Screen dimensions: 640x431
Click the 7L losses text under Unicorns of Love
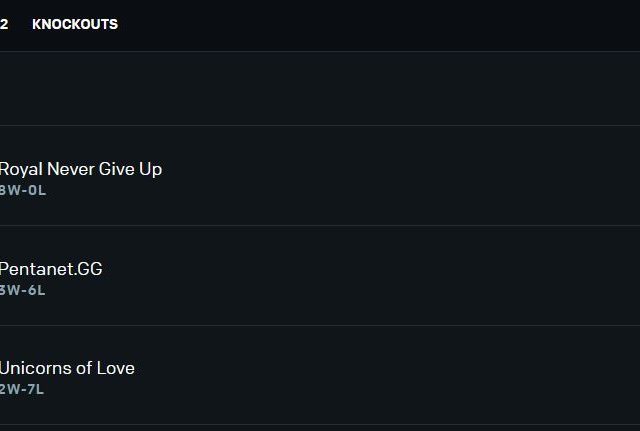tap(35, 388)
